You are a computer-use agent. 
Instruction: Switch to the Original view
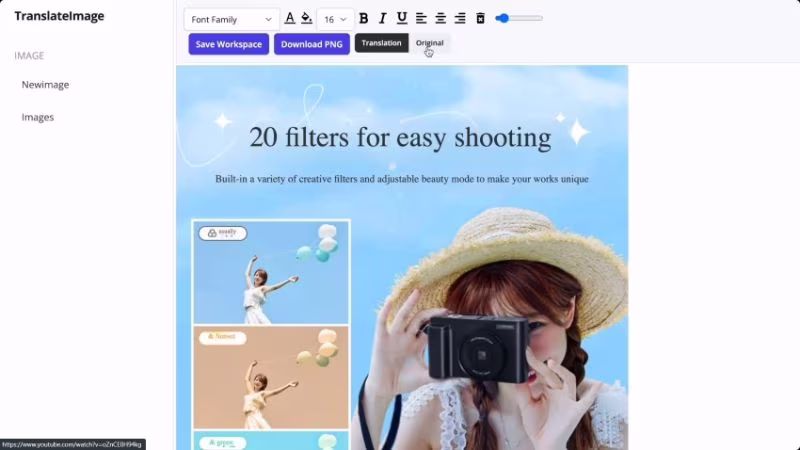(x=430, y=43)
